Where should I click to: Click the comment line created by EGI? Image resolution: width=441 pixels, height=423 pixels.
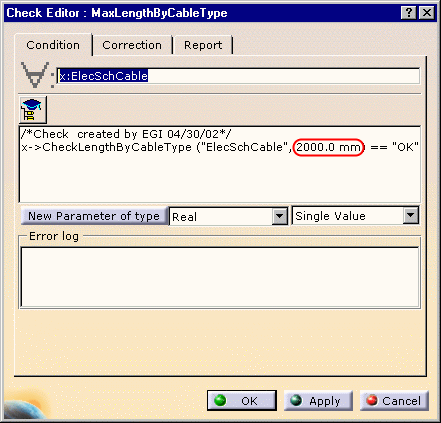click(126, 134)
